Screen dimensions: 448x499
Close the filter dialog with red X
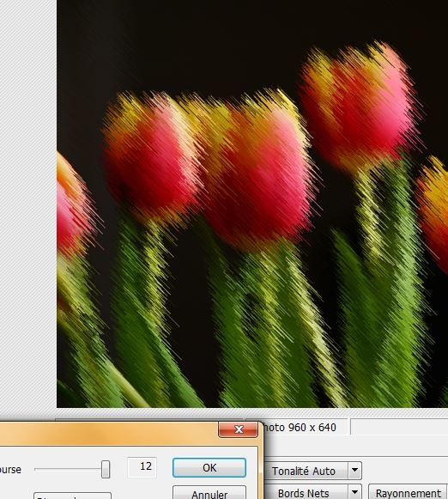coord(238,429)
